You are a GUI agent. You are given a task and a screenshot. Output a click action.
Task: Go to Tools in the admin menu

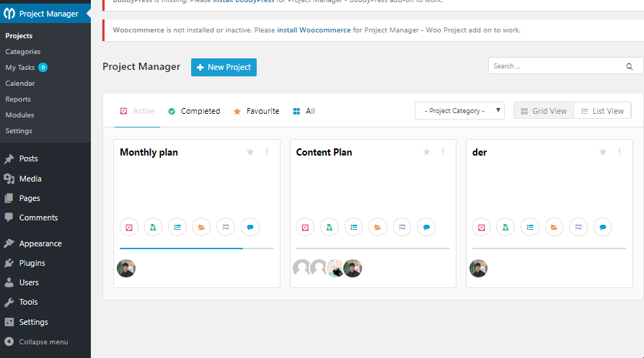(x=28, y=302)
